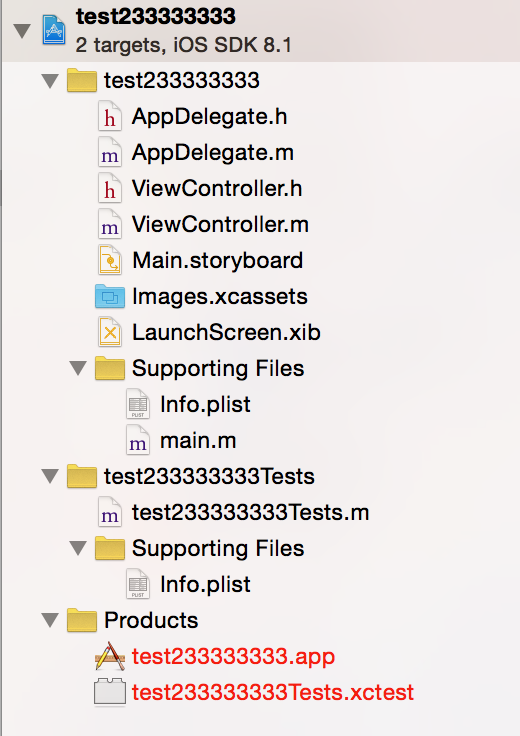Click the AppDelegate.h header file icon
Viewport: 520px width, 736px height.
tap(110, 116)
